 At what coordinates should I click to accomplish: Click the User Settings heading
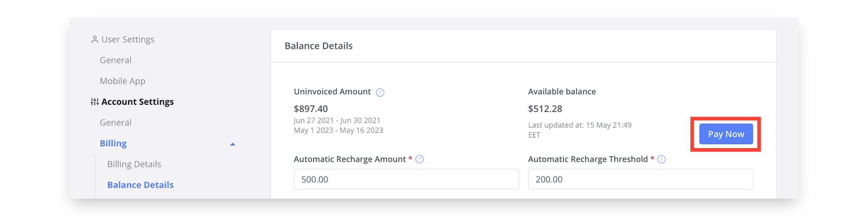[128, 39]
